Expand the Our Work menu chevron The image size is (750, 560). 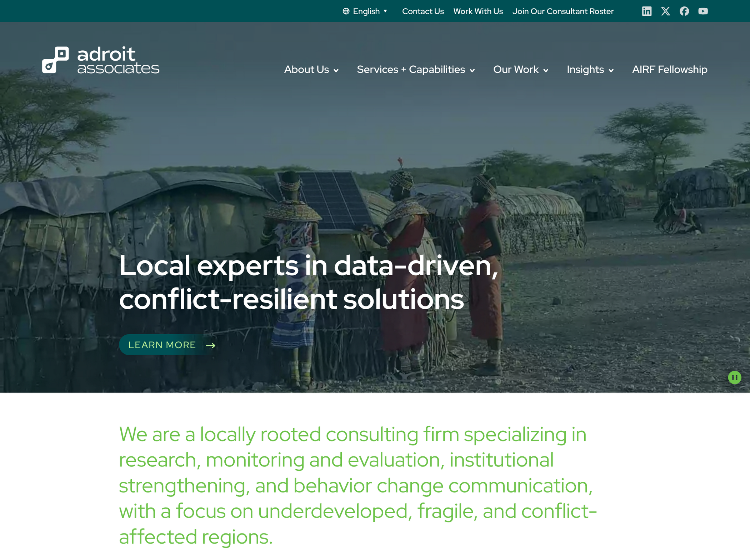(546, 71)
